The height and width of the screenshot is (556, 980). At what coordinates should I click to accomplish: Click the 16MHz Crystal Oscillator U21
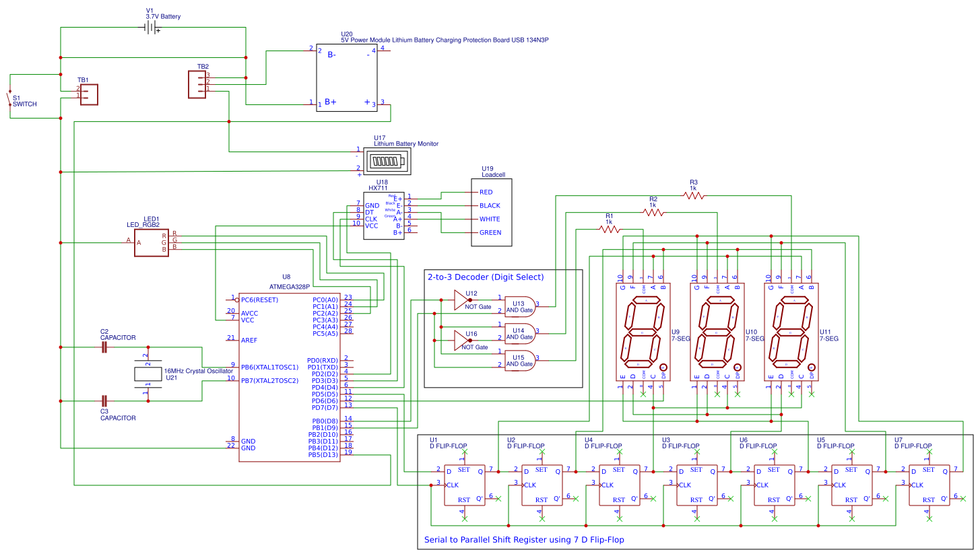click(x=148, y=374)
